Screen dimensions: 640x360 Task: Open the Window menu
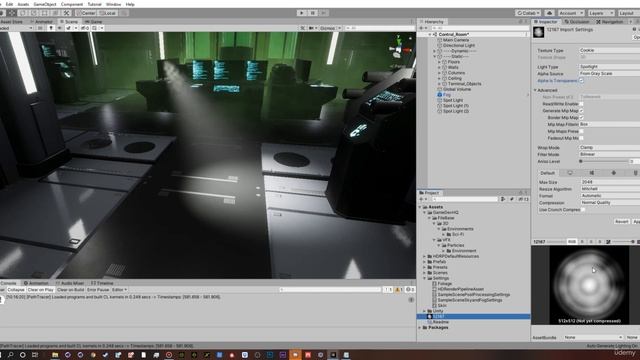click(x=113, y=4)
